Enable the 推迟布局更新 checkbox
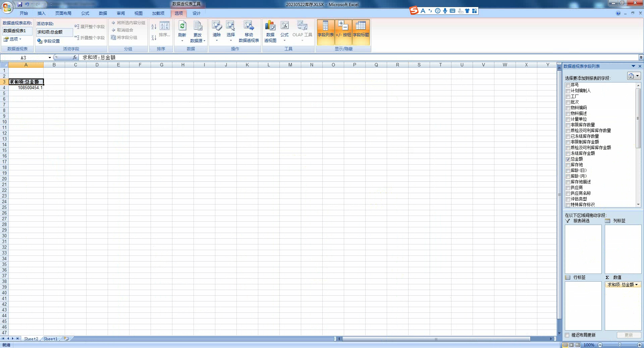This screenshot has width=644, height=348. [x=567, y=335]
